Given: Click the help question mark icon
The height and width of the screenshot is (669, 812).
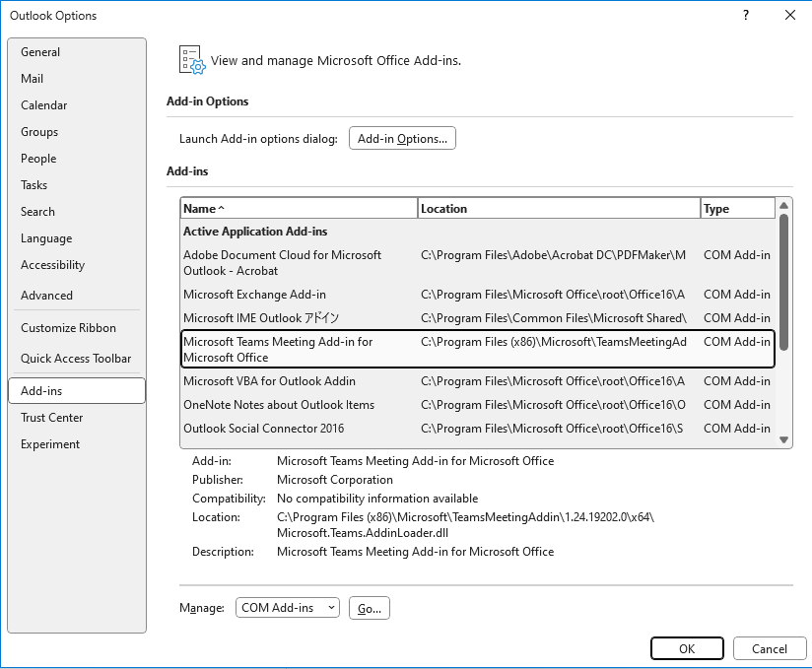Looking at the screenshot, I should point(746,15).
